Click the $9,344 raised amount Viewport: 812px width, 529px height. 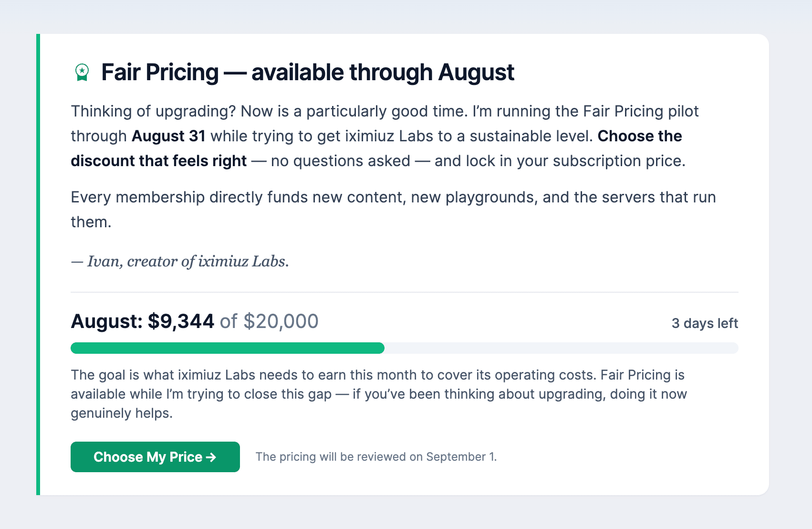[181, 321]
